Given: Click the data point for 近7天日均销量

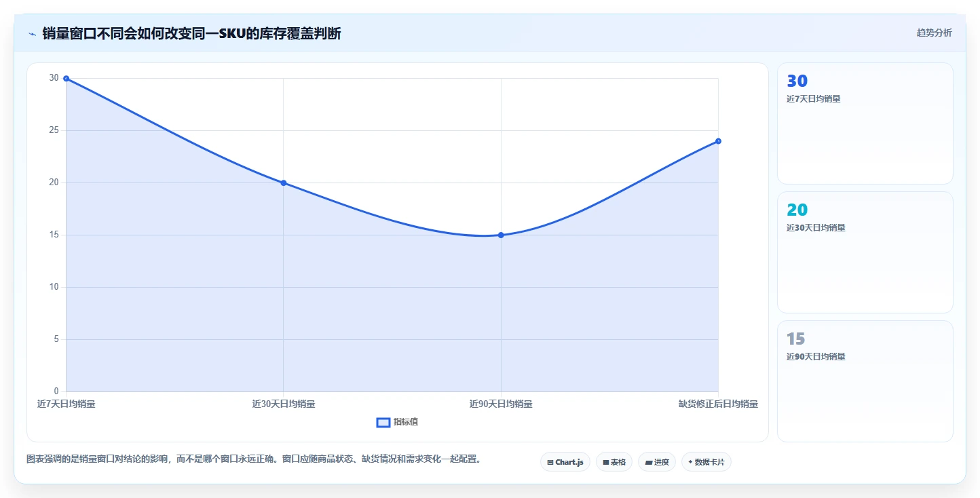Looking at the screenshot, I should pyautogui.click(x=66, y=79).
